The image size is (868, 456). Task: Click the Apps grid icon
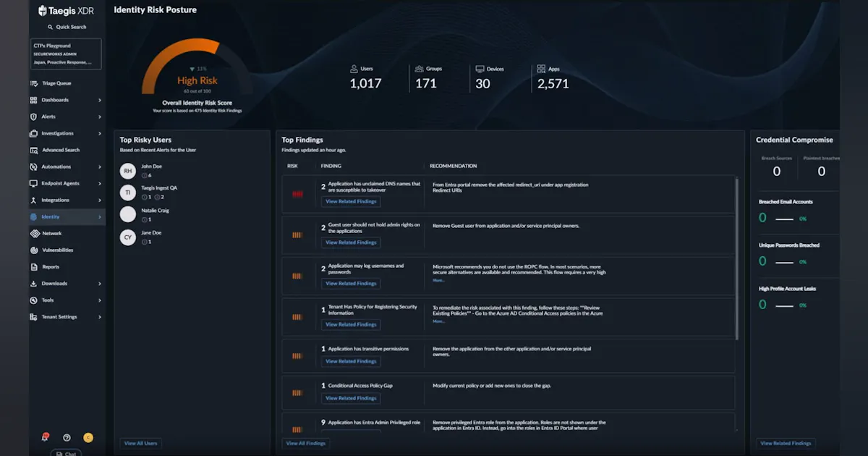coord(541,69)
